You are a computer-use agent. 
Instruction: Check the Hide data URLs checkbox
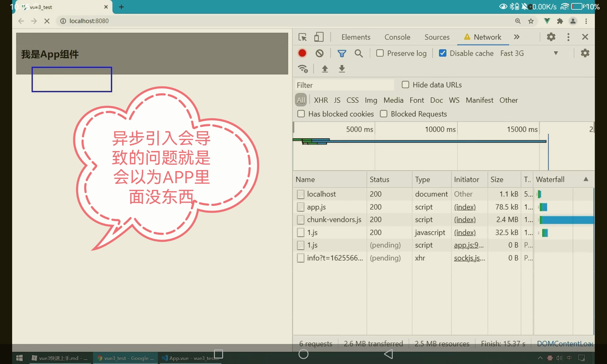pos(405,85)
